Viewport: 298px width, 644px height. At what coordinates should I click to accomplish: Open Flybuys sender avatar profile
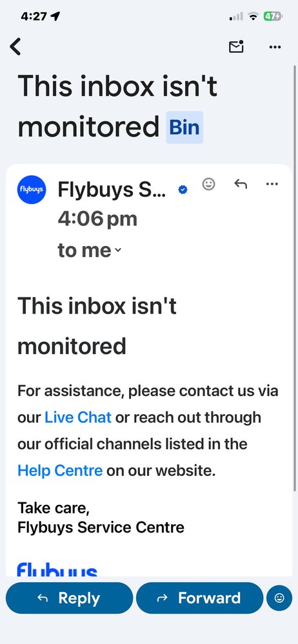click(32, 189)
